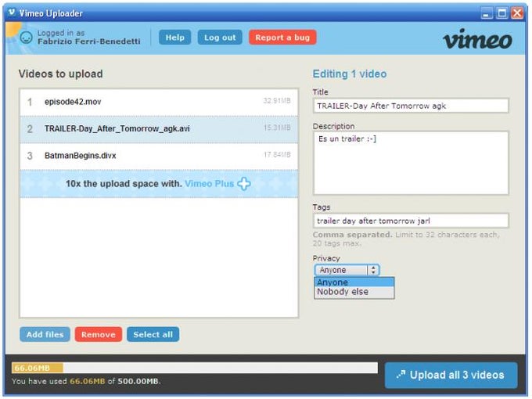
Task: Remove the selected video
Action: pyautogui.click(x=99, y=335)
